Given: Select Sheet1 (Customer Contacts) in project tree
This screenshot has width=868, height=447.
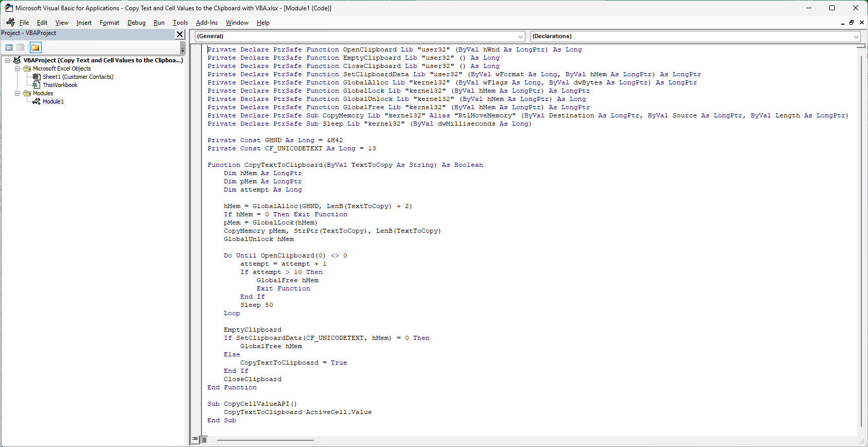Looking at the screenshot, I should [x=78, y=77].
